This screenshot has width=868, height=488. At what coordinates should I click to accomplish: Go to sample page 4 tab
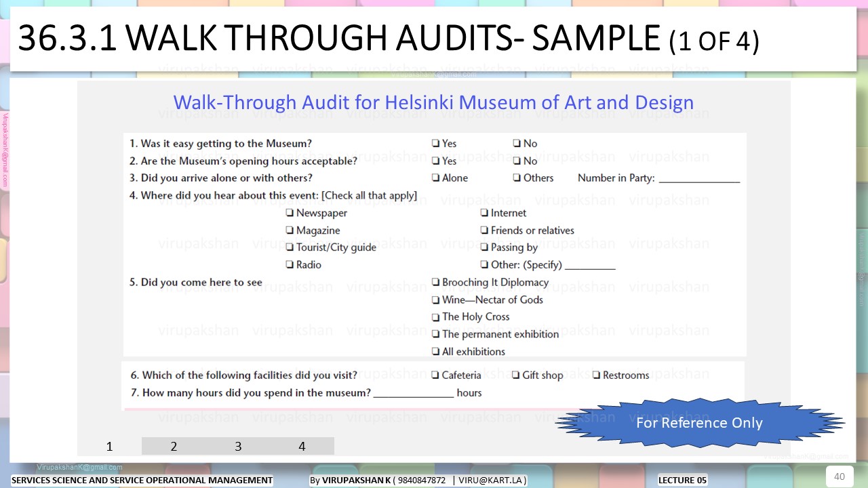pos(302,446)
